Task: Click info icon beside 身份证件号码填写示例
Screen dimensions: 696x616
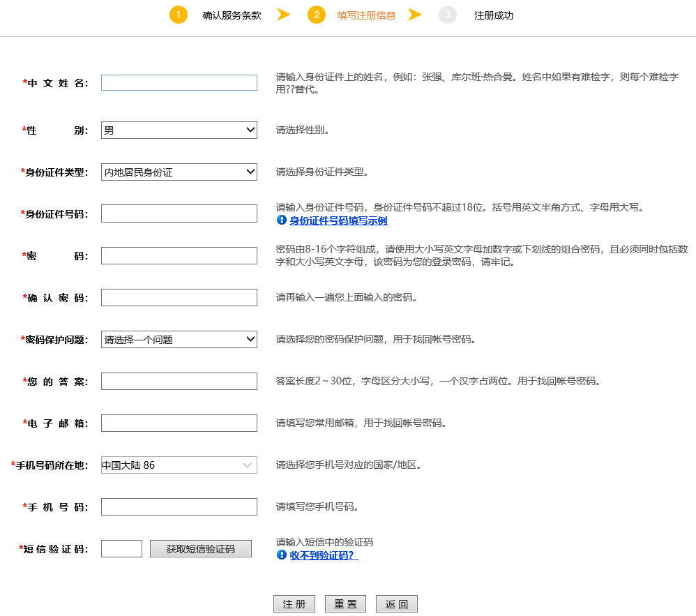Action: point(282,220)
